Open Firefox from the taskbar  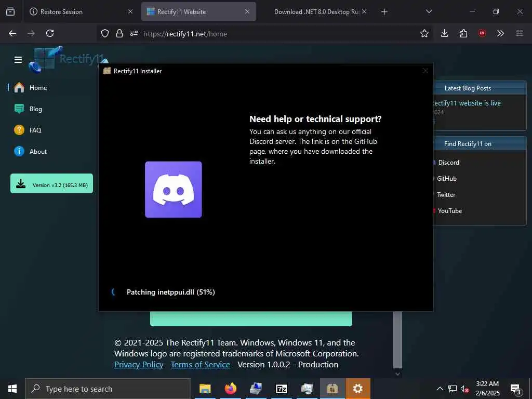click(230, 389)
